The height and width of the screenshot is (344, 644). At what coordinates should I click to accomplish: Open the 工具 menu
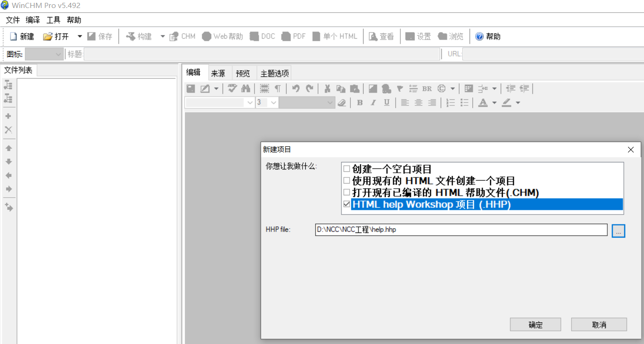(x=53, y=20)
